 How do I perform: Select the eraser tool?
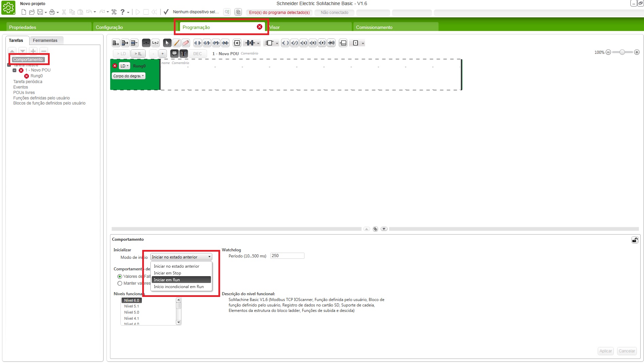pyautogui.click(x=185, y=43)
